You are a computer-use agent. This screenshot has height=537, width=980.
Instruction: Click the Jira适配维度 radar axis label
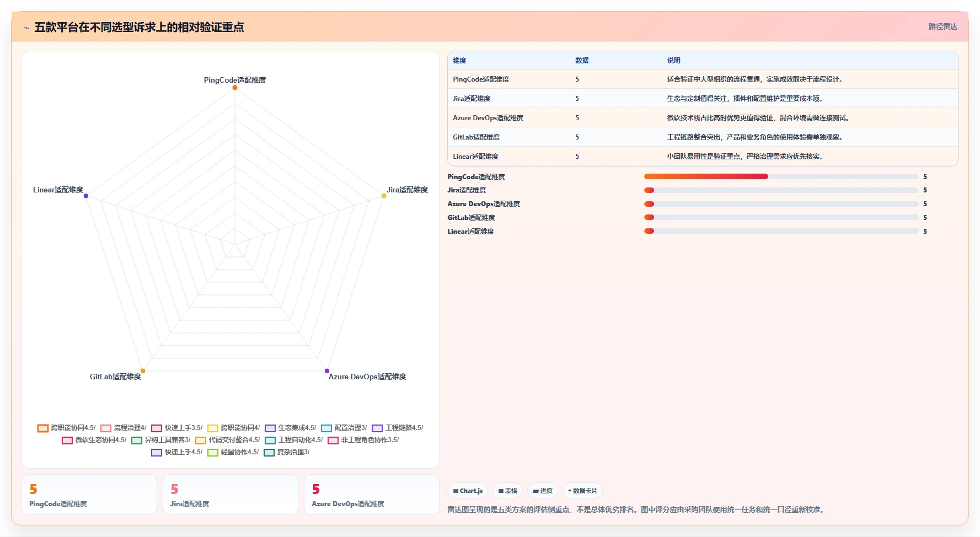click(407, 190)
